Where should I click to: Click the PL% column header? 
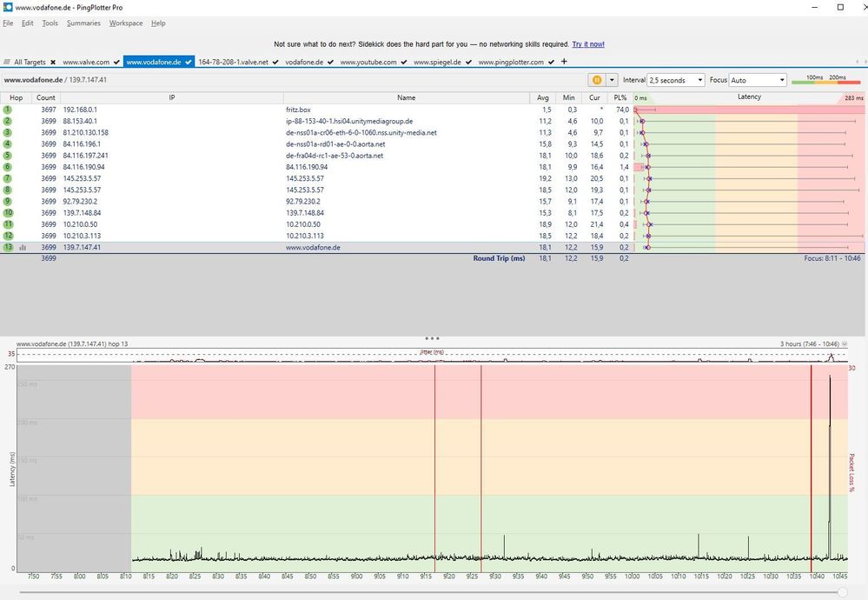(620, 97)
